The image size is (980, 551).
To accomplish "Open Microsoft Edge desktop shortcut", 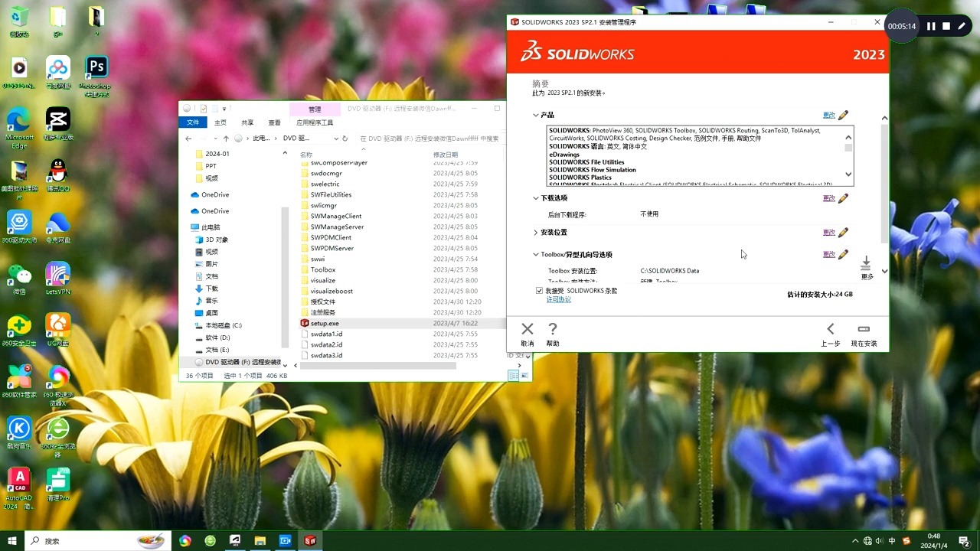I will click(19, 128).
